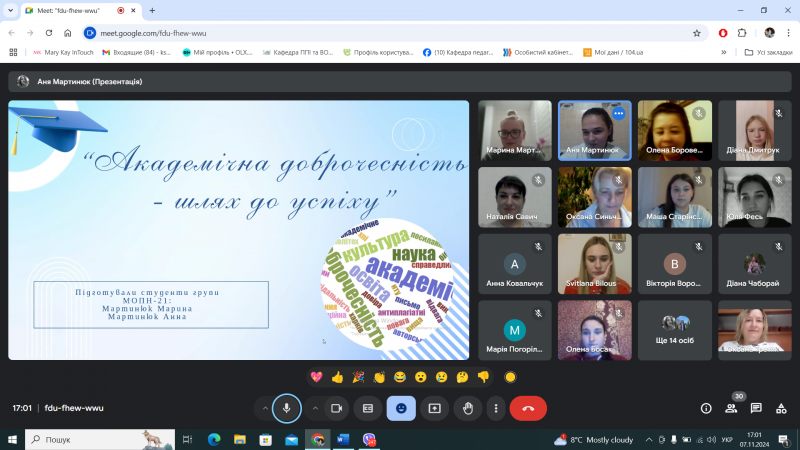Hide the emoji reactions bar
800x450 pixels.
click(401, 408)
